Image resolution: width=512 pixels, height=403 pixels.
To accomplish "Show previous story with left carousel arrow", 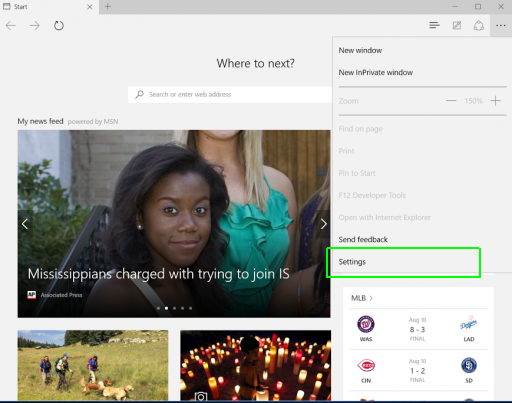I will [25, 224].
